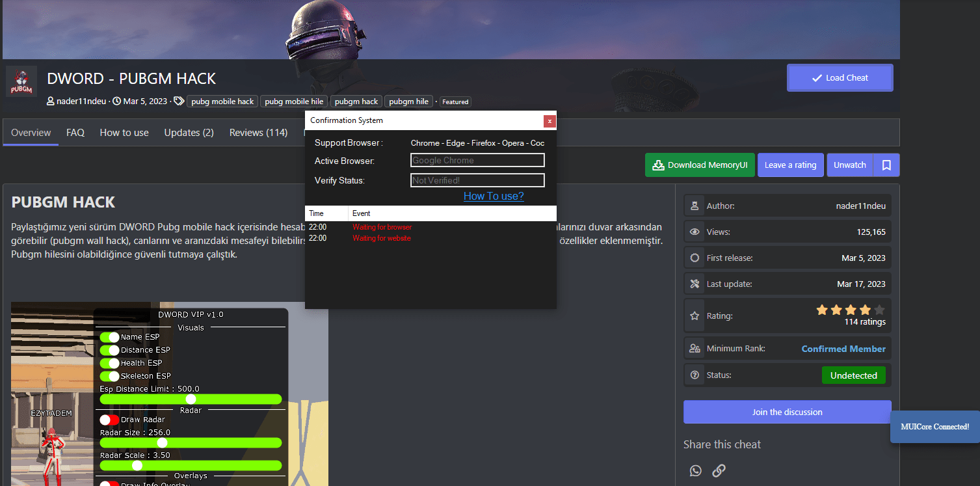
Task: Click the Last update tools icon
Action: click(695, 284)
